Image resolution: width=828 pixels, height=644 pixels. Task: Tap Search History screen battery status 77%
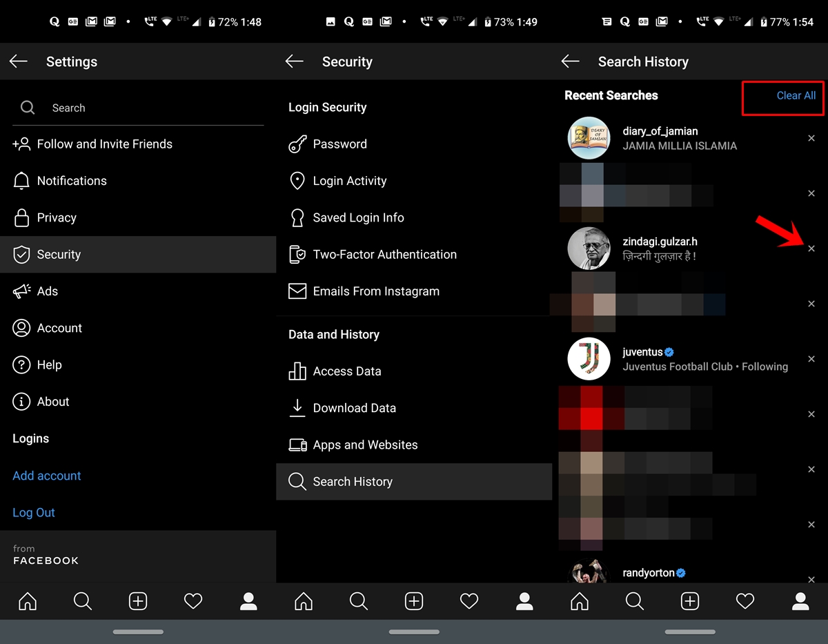point(774,22)
